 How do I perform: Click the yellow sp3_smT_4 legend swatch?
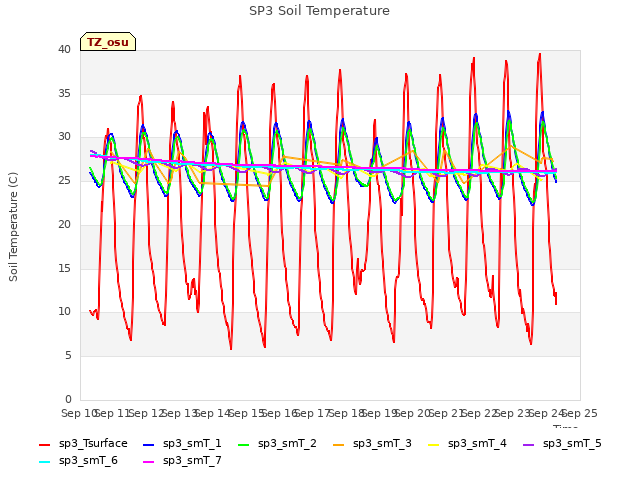[x=433, y=444]
